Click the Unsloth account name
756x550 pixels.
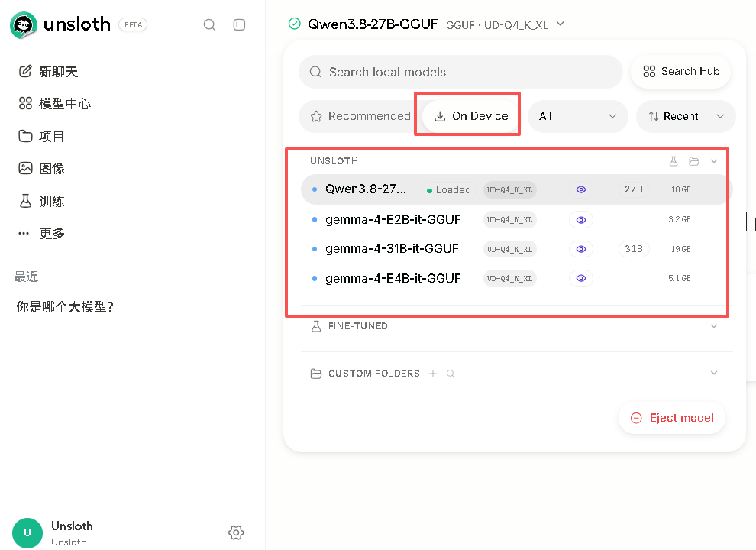click(x=72, y=526)
